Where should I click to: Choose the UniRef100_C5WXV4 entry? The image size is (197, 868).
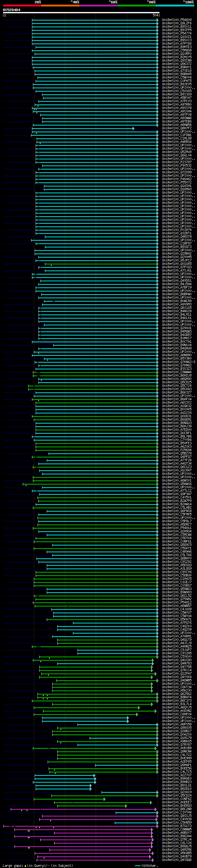[176, 78]
